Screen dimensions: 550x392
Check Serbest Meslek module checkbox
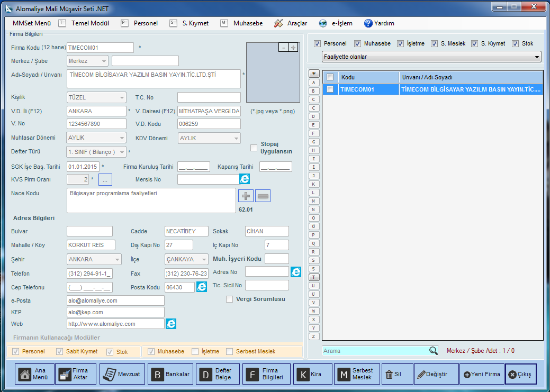coord(229,351)
